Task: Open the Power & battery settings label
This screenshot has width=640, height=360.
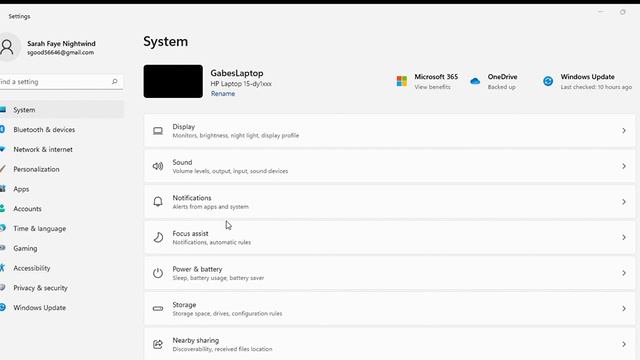Action: pos(197,269)
